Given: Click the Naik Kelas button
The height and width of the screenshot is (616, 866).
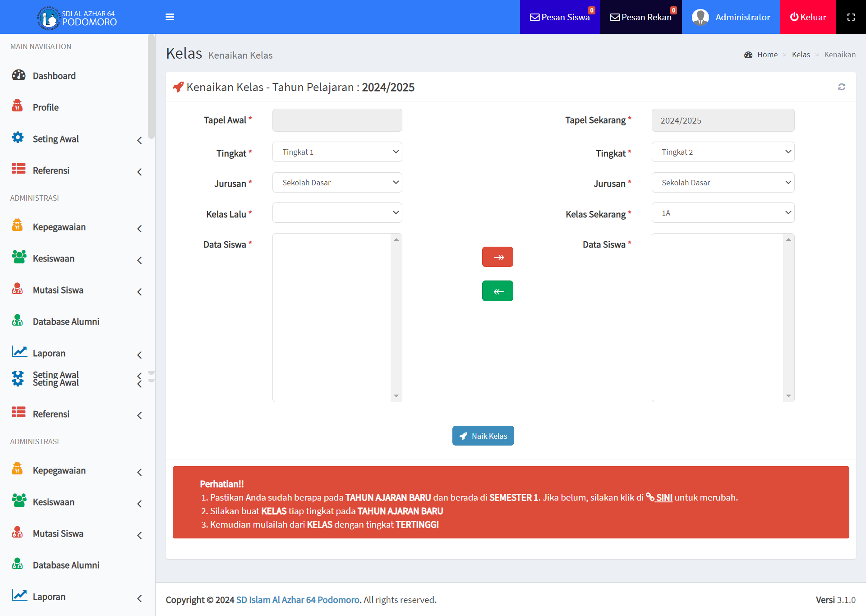Looking at the screenshot, I should [x=483, y=436].
